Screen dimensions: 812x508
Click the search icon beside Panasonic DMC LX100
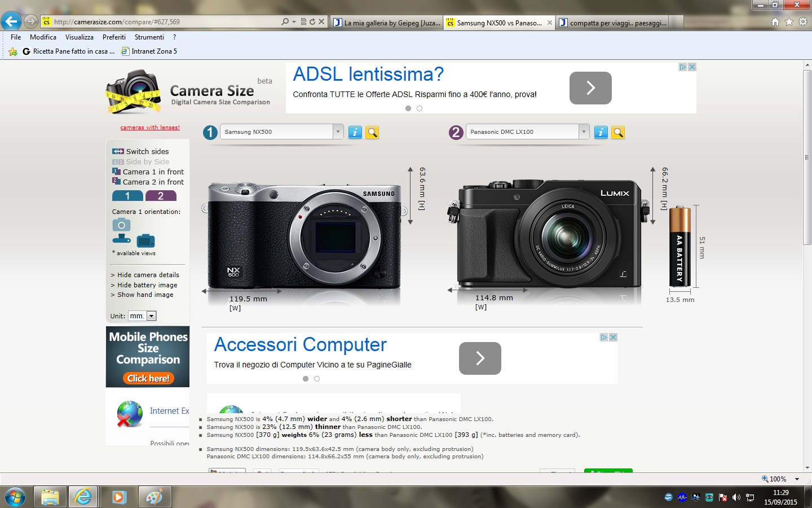(x=618, y=132)
